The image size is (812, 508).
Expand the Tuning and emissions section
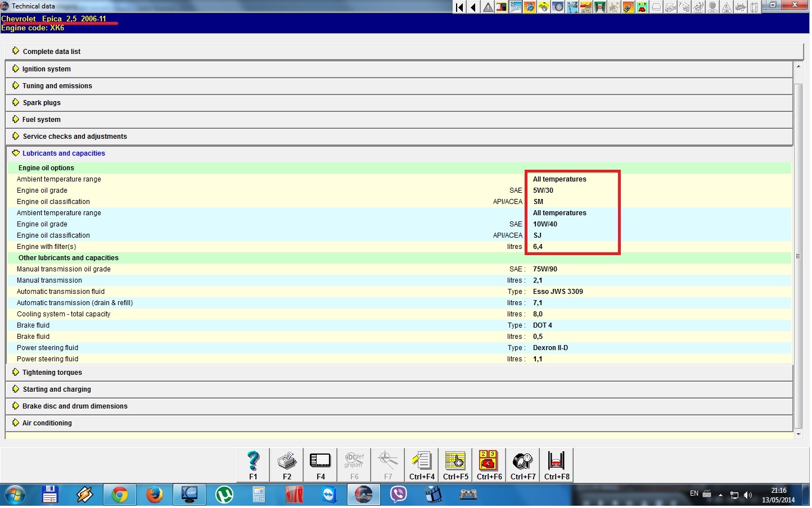pyautogui.click(x=399, y=86)
